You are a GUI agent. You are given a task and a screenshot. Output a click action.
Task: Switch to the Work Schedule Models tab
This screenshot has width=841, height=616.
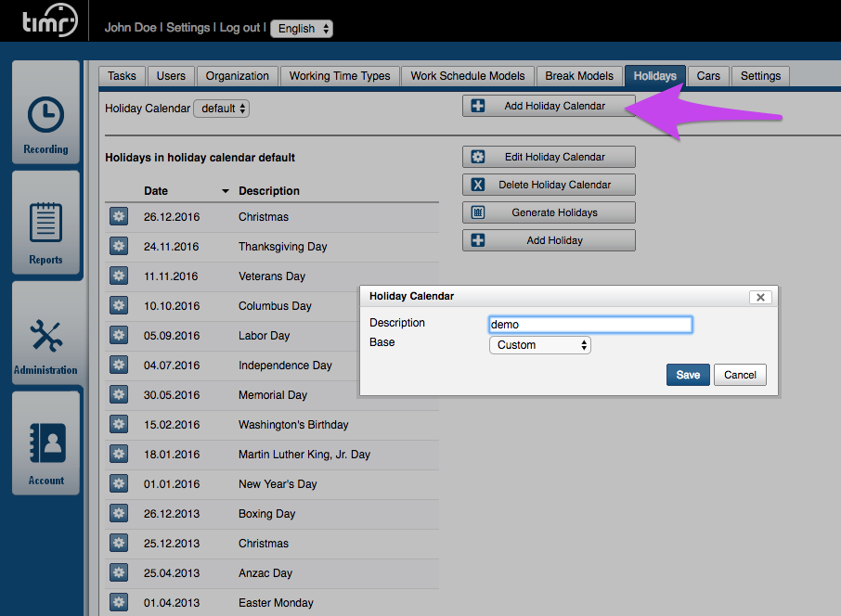(x=468, y=76)
